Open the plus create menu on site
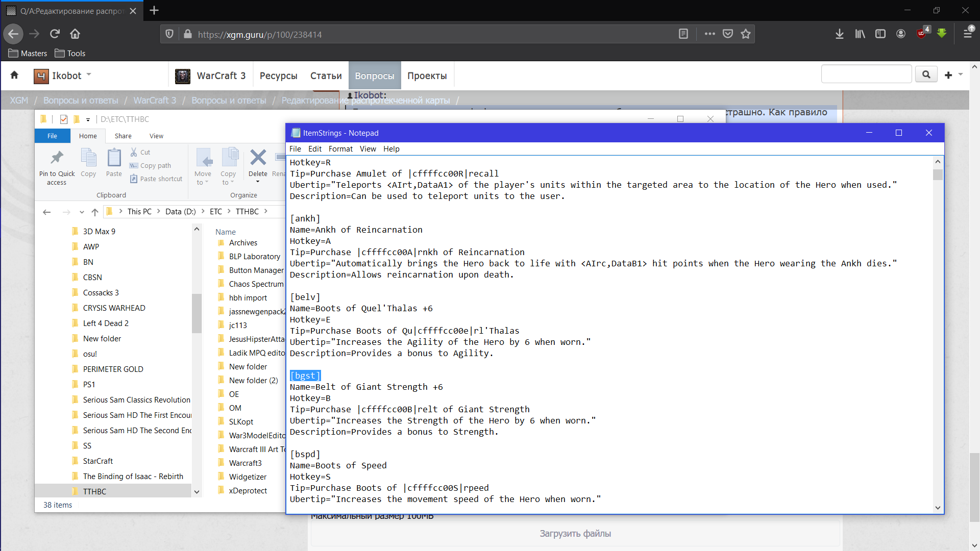Screen dimensions: 980x551 [x=952, y=75]
